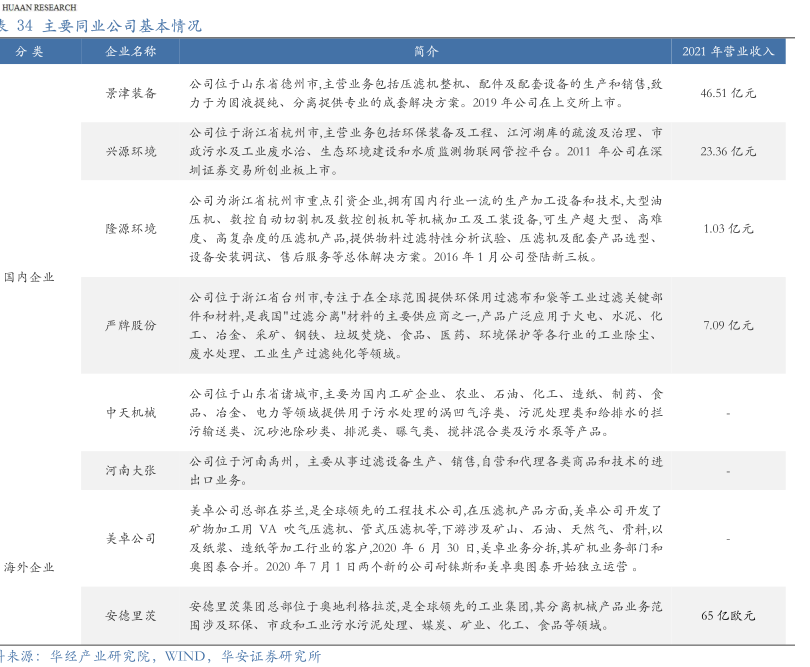Select the company name 严牌股份

131,325
